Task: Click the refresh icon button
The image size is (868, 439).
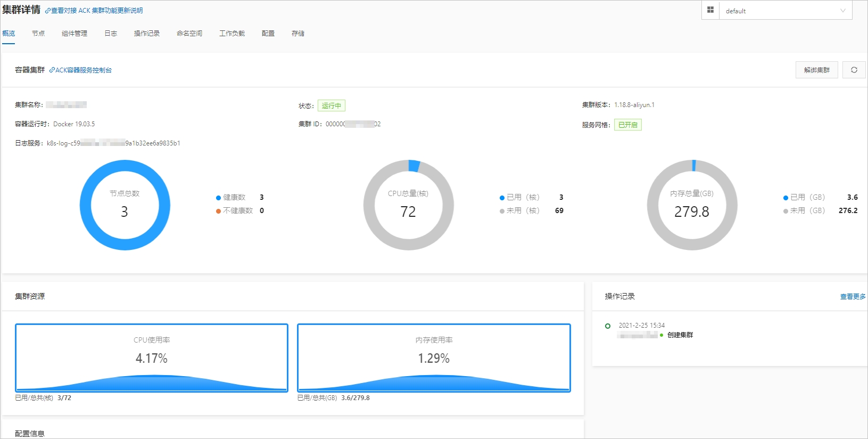Action: click(854, 70)
